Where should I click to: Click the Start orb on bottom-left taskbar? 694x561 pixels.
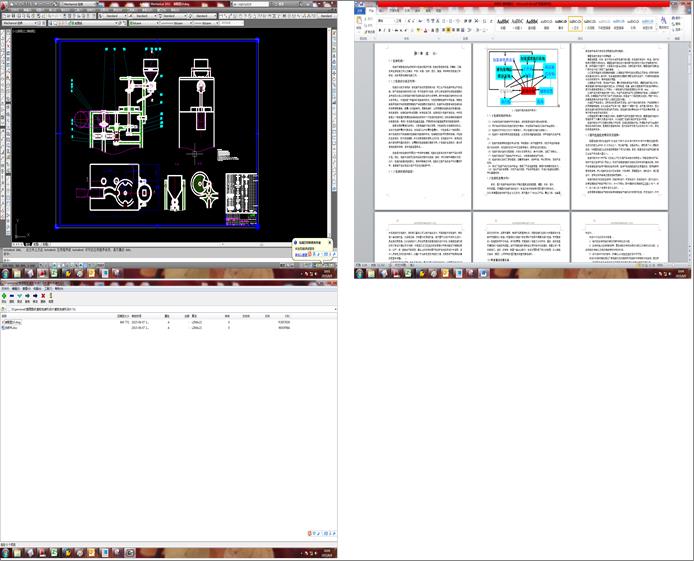click(5, 553)
